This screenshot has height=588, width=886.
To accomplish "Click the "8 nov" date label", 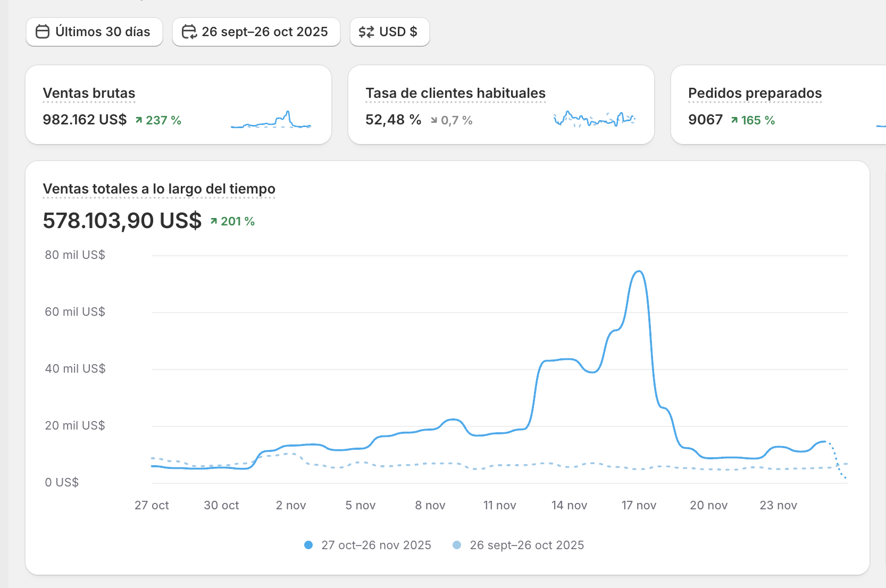I will click(x=430, y=505).
